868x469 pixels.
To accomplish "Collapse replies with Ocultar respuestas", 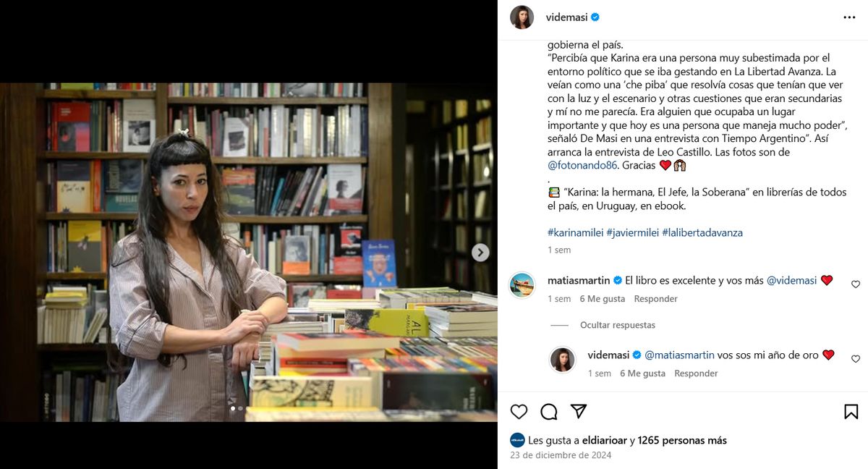I will (x=618, y=325).
